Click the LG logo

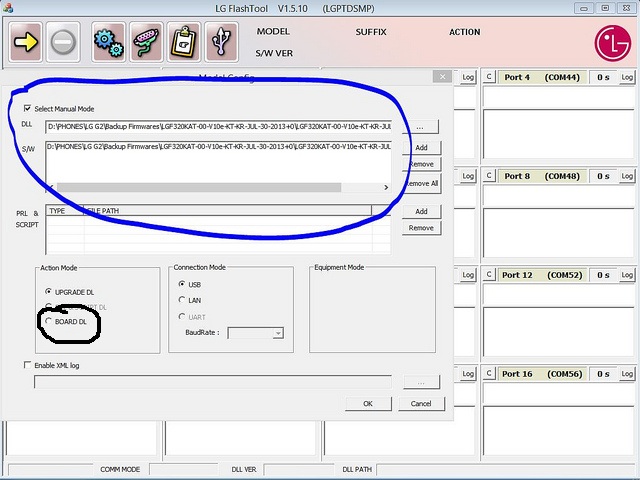(x=613, y=43)
